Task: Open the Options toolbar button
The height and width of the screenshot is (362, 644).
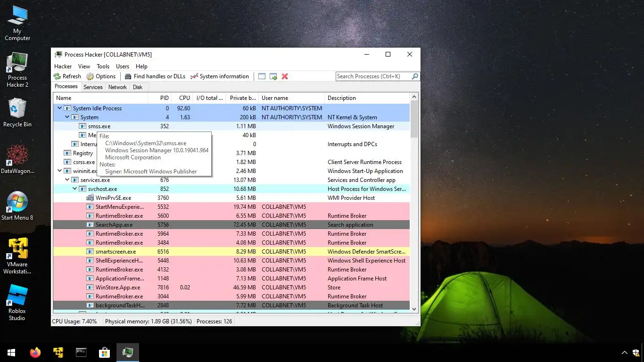Action: (101, 76)
